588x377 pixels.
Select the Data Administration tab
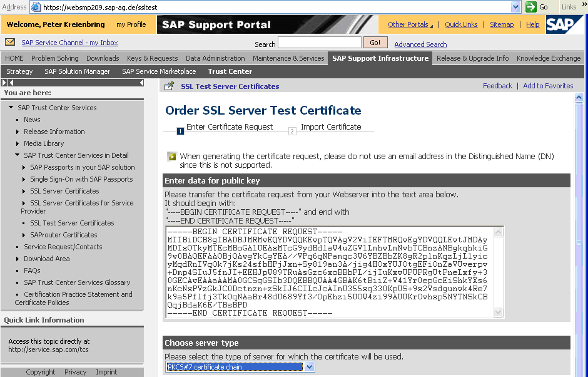coord(215,58)
